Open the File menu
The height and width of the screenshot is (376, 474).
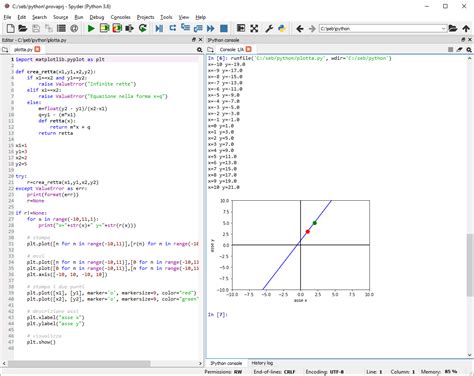coord(7,17)
